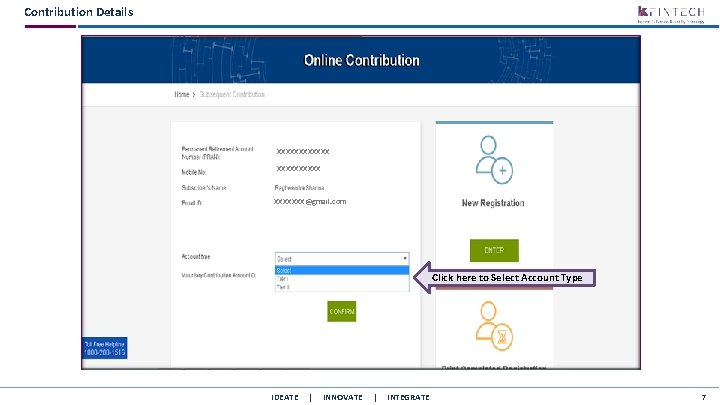Go to Home in the breadcrumb
The width and height of the screenshot is (720, 405).
coord(182,94)
